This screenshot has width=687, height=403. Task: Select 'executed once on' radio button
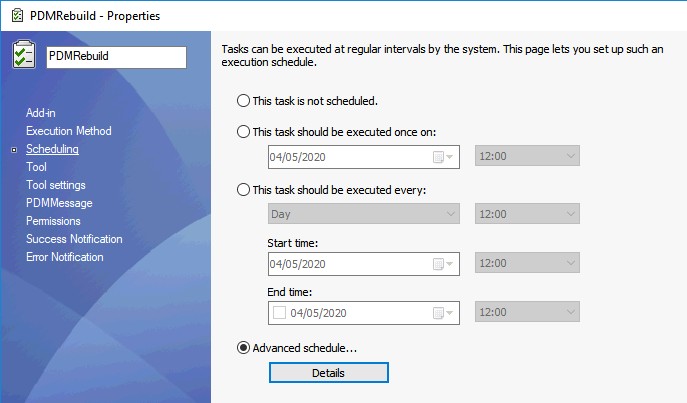(x=243, y=132)
